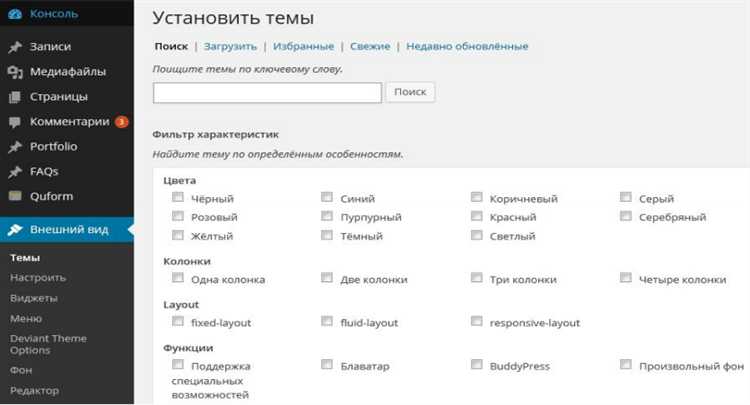This screenshot has width=750, height=405.
Task: Click the Комментарии speech bubble icon
Action: tap(14, 122)
